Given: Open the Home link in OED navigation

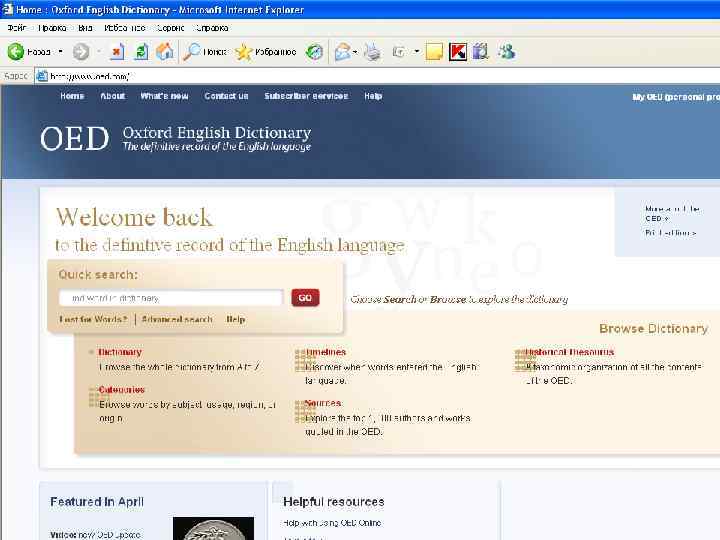Looking at the screenshot, I should [x=72, y=96].
